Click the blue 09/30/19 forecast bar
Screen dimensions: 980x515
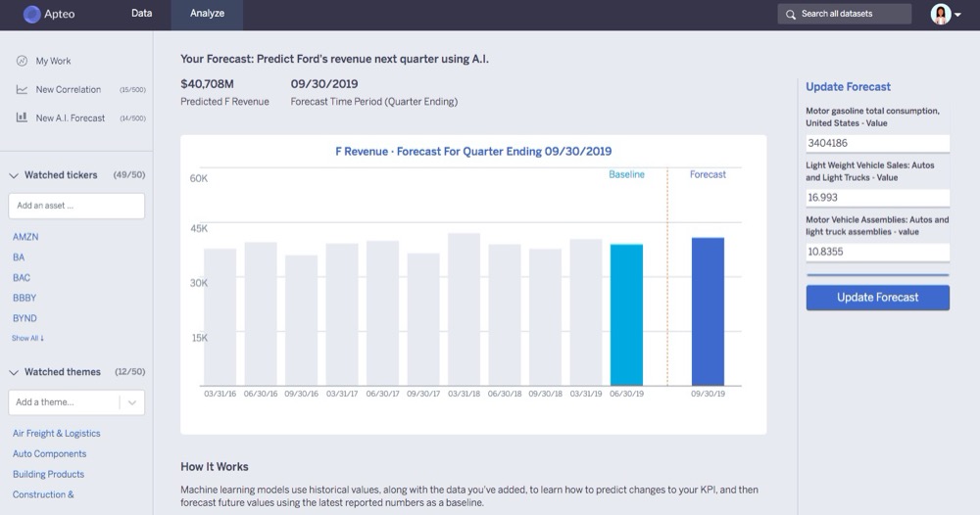(x=708, y=310)
